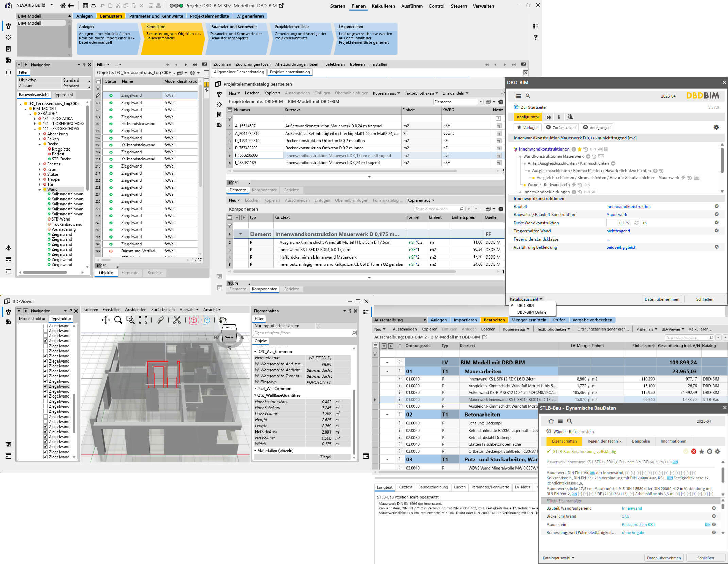The image size is (728, 564).
Task: Open the hamburger menu in DBD-BIM panel
Action: click(x=518, y=96)
